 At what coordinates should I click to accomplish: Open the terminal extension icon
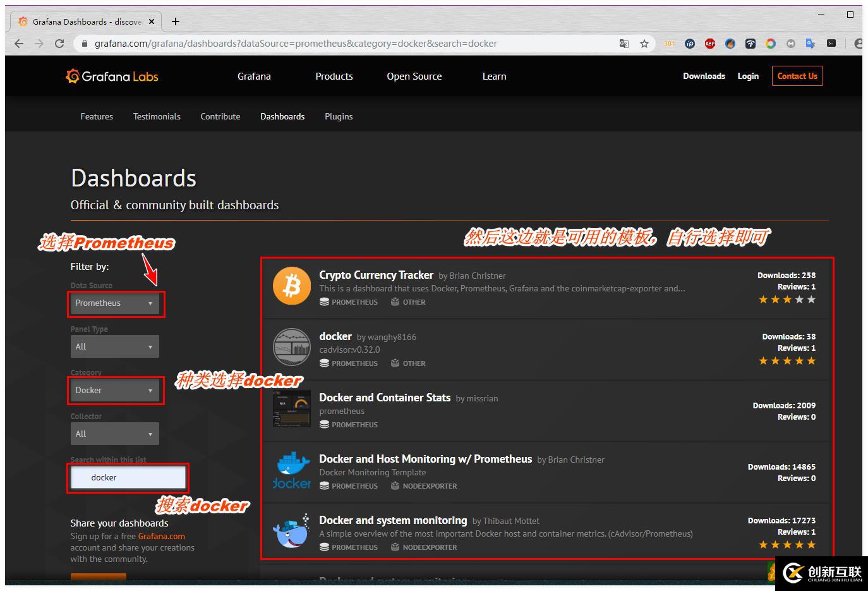pos(831,44)
